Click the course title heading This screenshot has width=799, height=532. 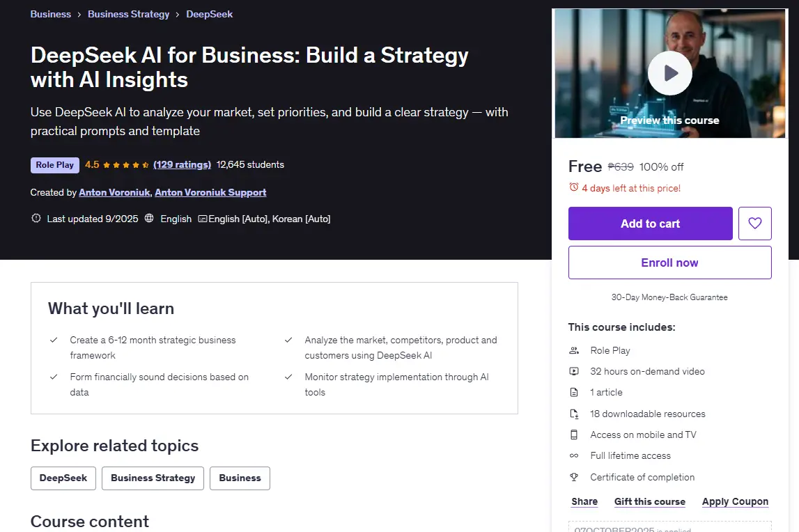(x=249, y=68)
